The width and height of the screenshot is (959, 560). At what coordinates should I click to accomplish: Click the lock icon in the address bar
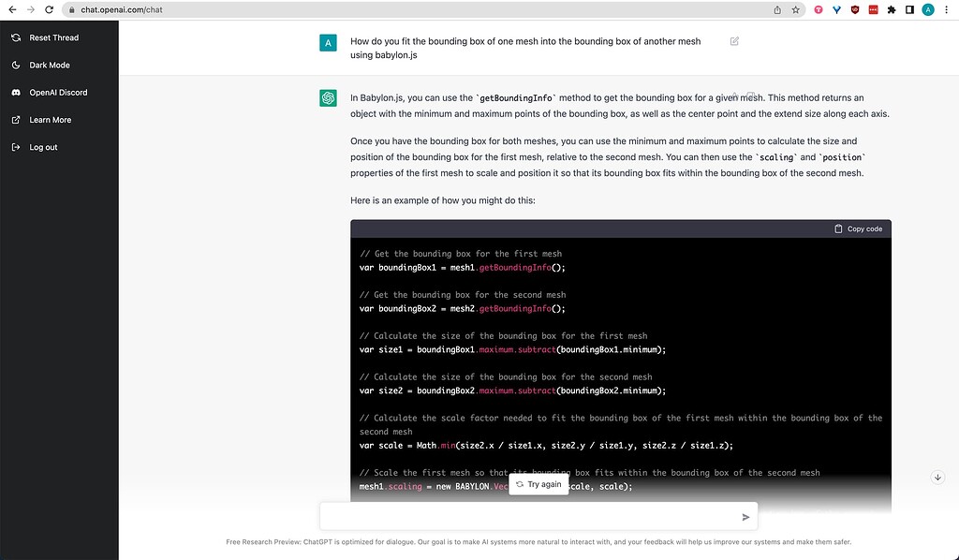pos(72,9)
